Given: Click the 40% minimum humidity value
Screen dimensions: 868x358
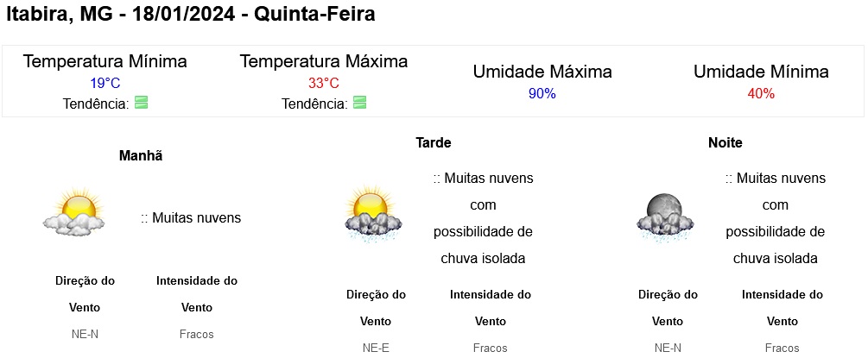Looking at the screenshot, I should point(761,94).
